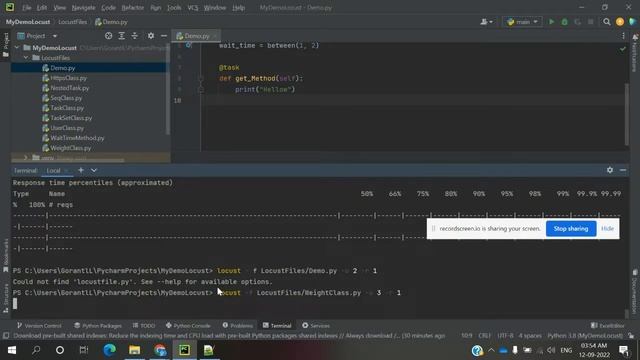The image size is (640, 360).
Task: Close the Local terminal tab
Action: [66, 171]
